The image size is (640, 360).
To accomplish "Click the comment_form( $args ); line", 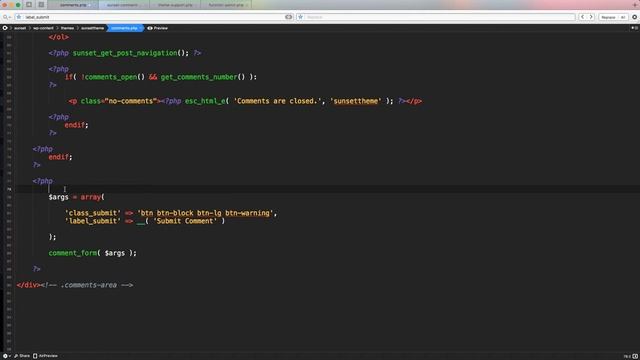I will (x=93, y=253).
